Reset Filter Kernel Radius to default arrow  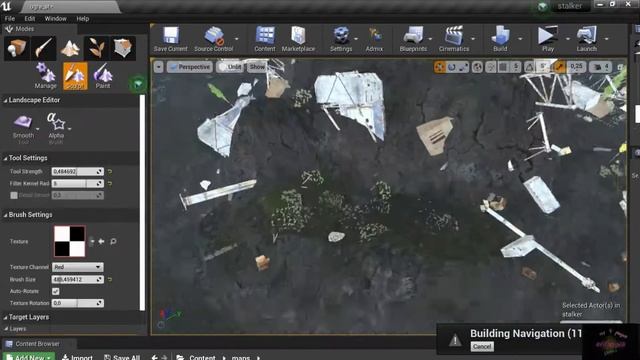click(110, 184)
